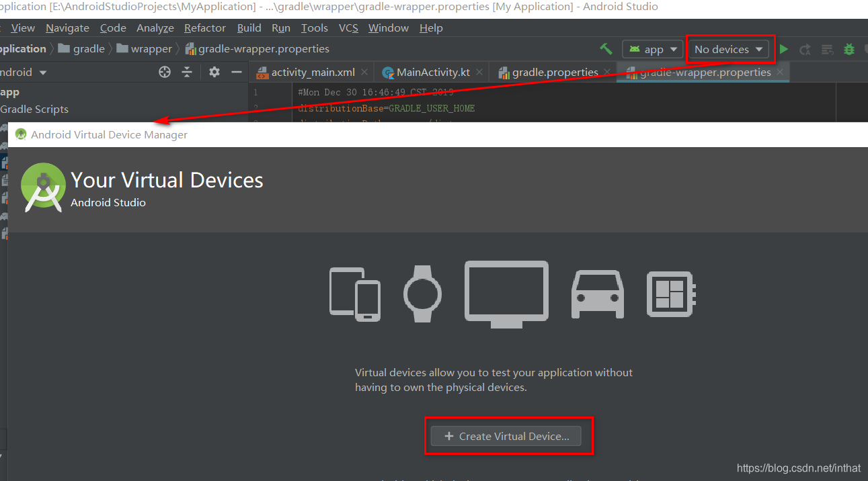This screenshot has height=481, width=868.
Task: Switch to the activity_main.xml tab
Action: coord(313,73)
